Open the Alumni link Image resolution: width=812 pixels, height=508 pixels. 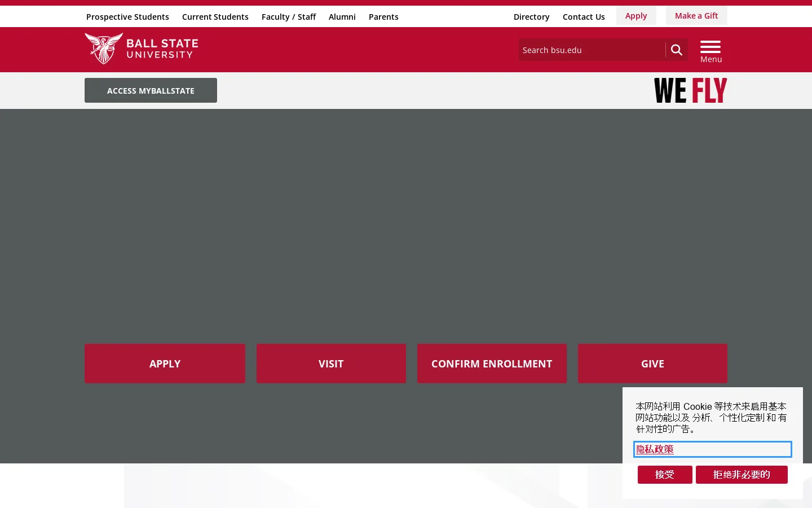pyautogui.click(x=342, y=17)
